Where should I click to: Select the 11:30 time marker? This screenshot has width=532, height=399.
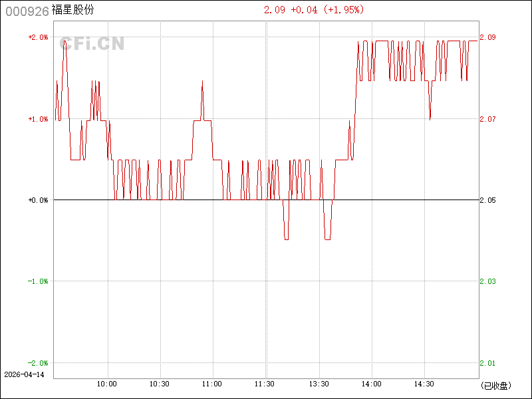coord(265,384)
